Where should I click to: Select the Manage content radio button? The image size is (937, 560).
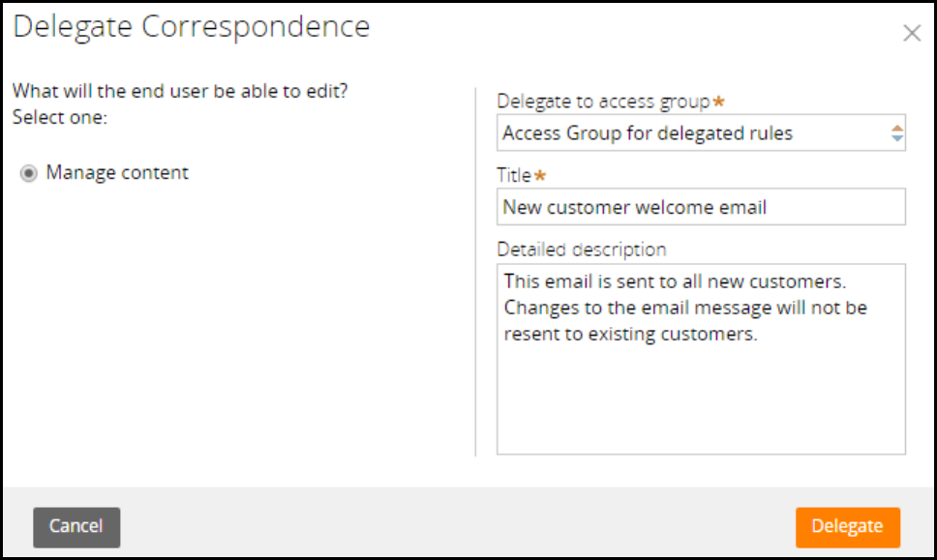[29, 173]
